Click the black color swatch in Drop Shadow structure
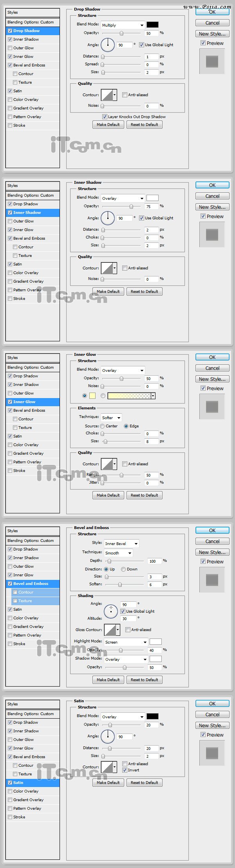Screen dimensions: 235x868 (x=152, y=25)
